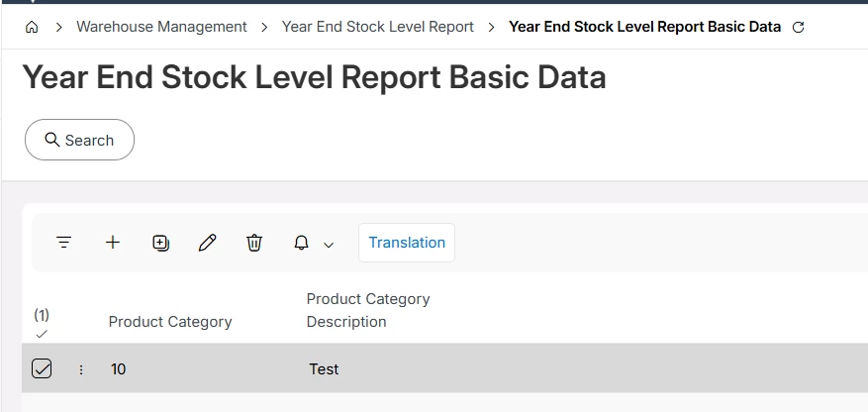Viewport: 868px width, 412px height.
Task: Refresh the page via reload icon
Action: pos(798,27)
